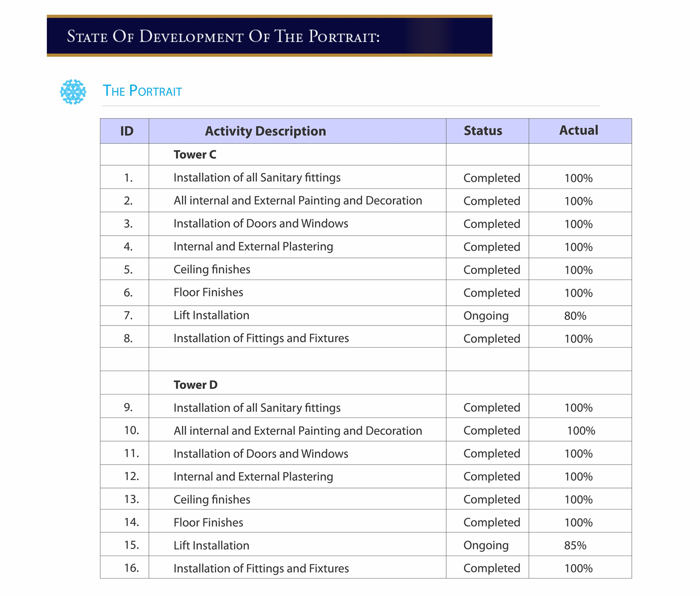The height and width of the screenshot is (596, 700).
Task: Select the Activity Description column header
Action: (265, 131)
